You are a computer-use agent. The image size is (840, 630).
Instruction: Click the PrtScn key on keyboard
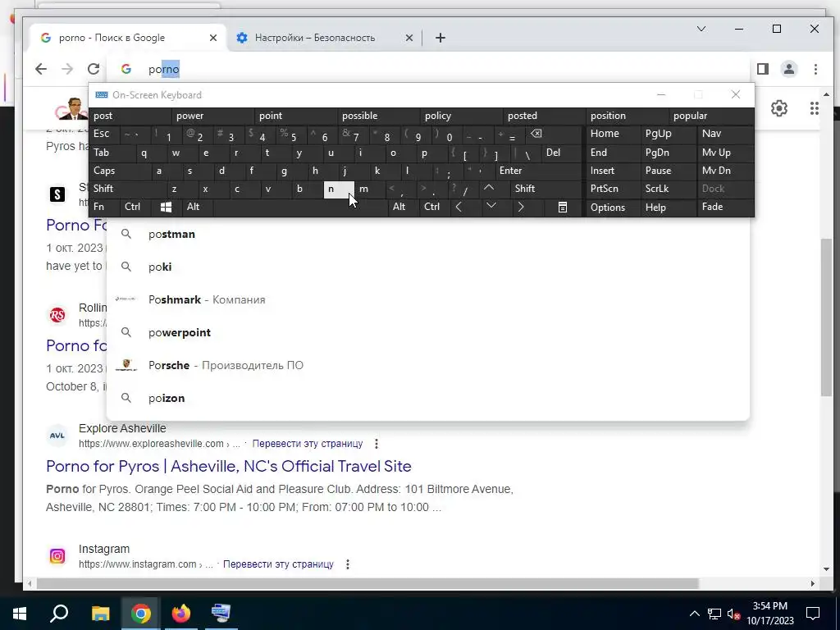coord(613,189)
